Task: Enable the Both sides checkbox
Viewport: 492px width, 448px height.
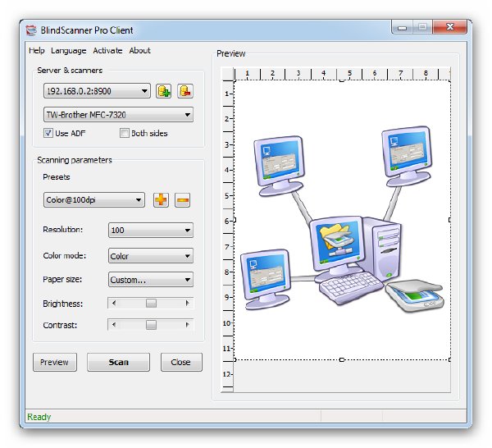Action: pyautogui.click(x=125, y=133)
